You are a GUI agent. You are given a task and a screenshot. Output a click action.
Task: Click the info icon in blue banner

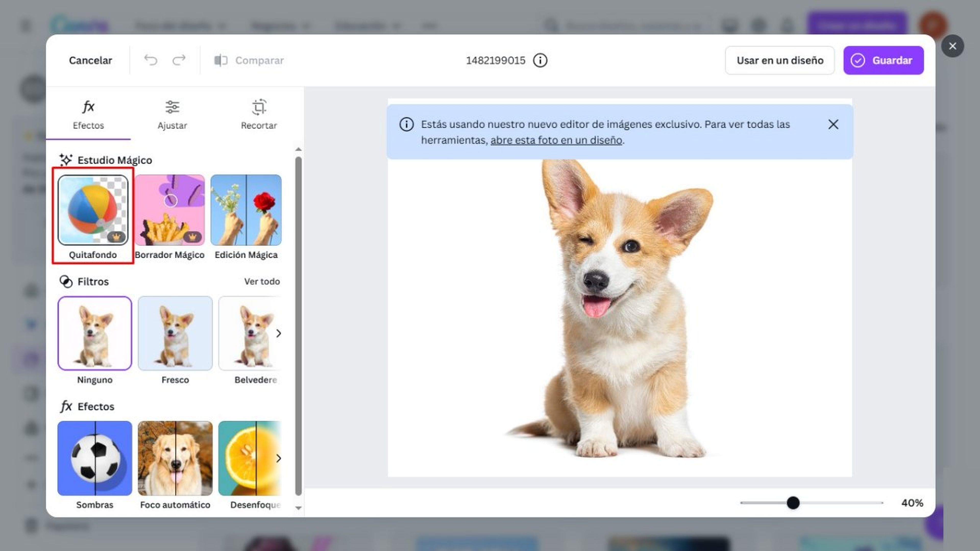(406, 124)
